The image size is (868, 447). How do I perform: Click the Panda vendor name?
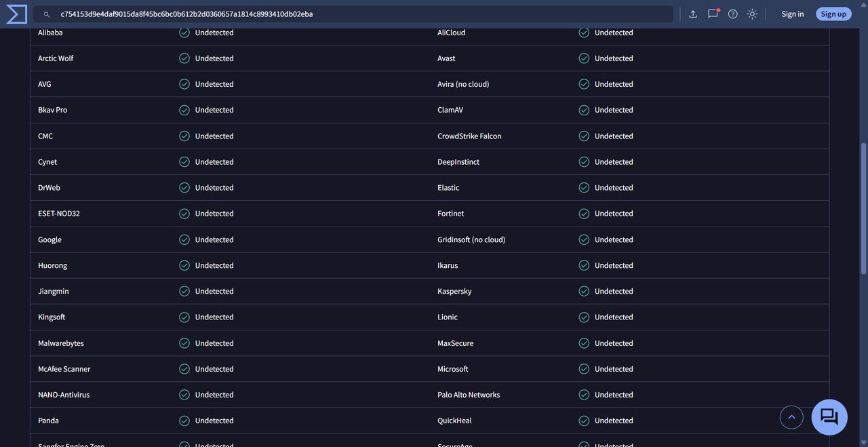[x=48, y=421]
